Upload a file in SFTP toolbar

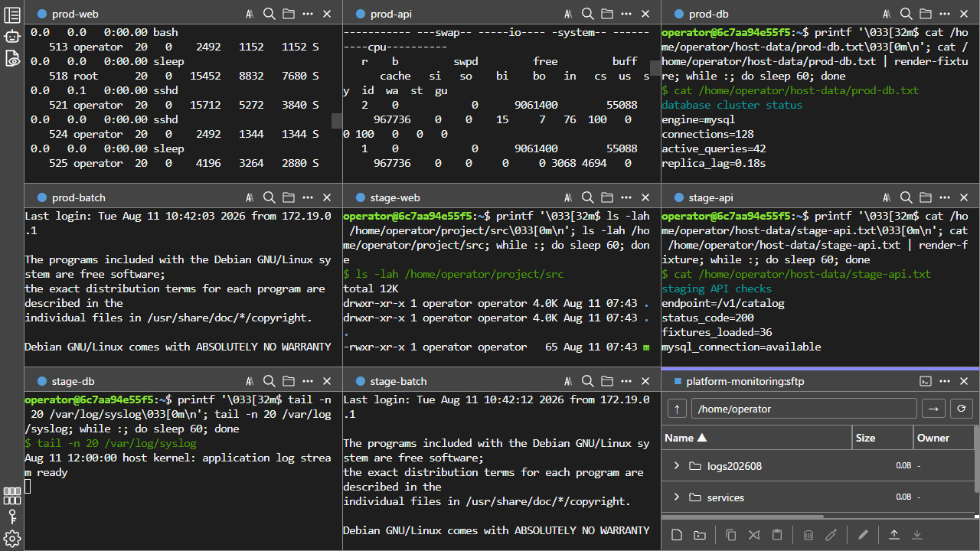(x=893, y=535)
